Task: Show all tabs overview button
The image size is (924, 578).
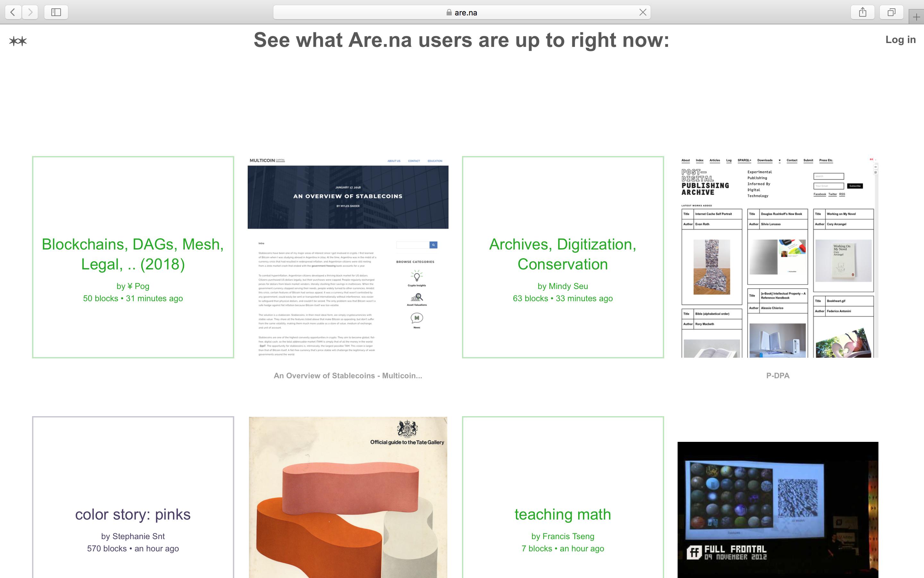Action: point(892,12)
